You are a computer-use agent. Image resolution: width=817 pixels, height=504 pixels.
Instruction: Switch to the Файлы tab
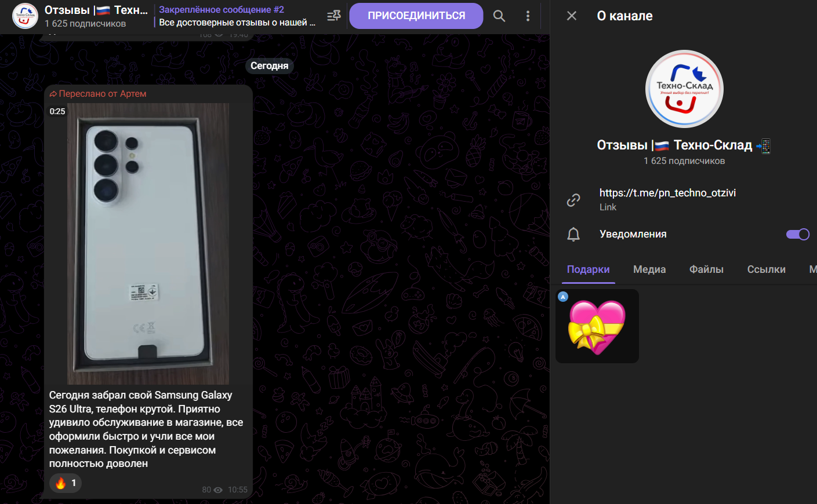[706, 269]
